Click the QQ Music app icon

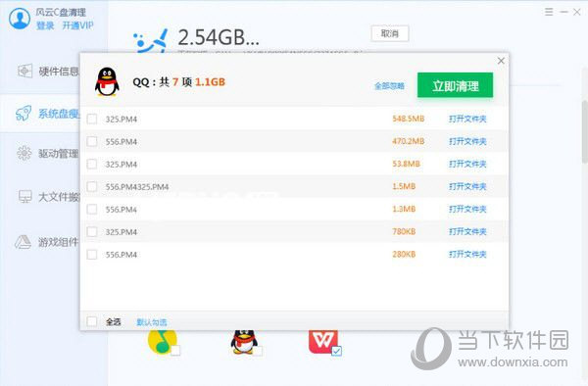pyautogui.click(x=162, y=342)
